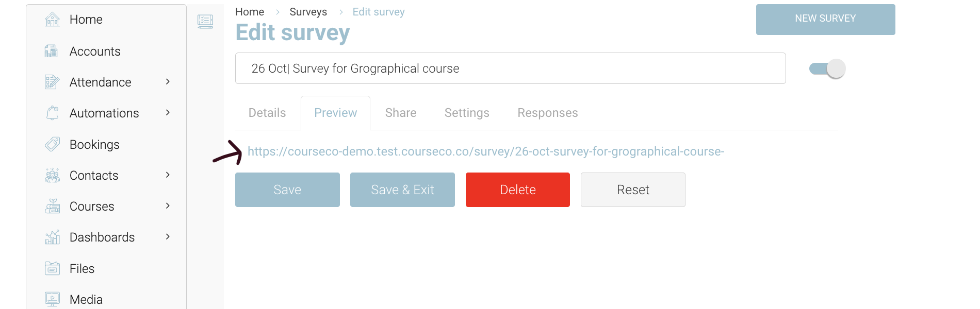Click the Courses books icon

point(52,206)
